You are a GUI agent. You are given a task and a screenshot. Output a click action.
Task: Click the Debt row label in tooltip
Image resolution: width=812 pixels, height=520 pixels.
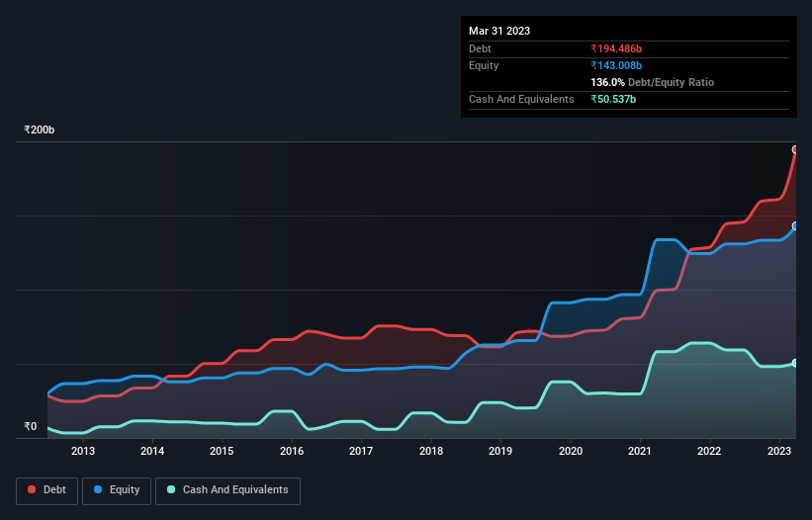point(480,48)
